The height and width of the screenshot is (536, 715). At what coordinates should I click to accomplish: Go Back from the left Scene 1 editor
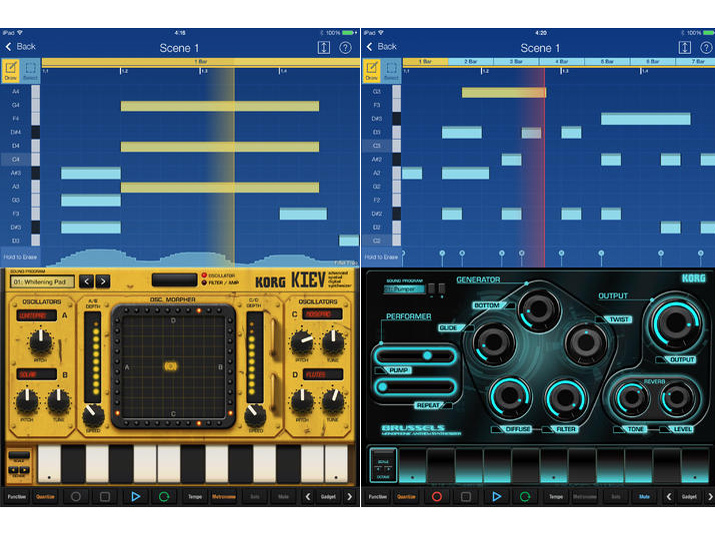[x=21, y=47]
